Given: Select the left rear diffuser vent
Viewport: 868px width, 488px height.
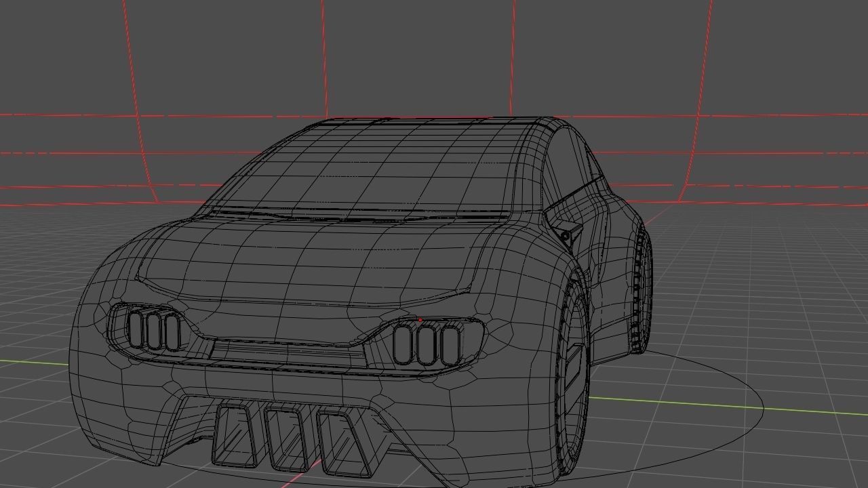Looking at the screenshot, I should tap(235, 434).
